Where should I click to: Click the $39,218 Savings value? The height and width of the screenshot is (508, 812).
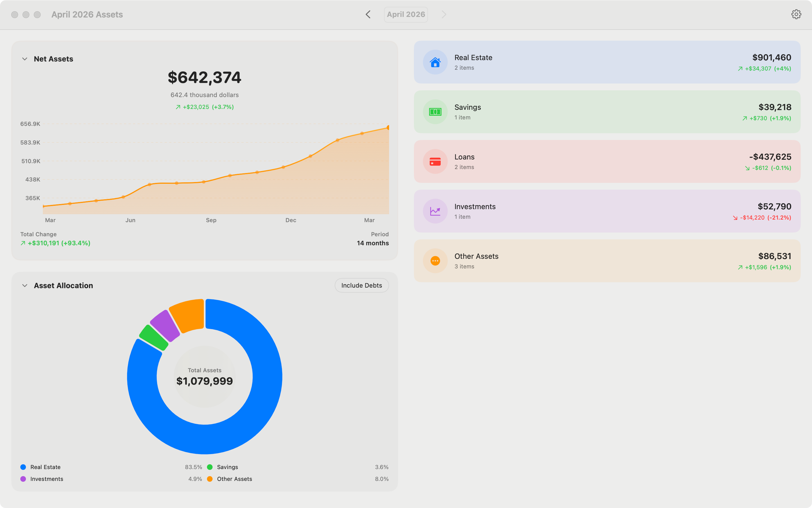(775, 107)
